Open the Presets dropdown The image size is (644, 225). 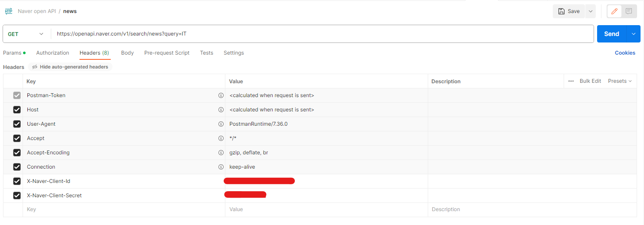[620, 81]
